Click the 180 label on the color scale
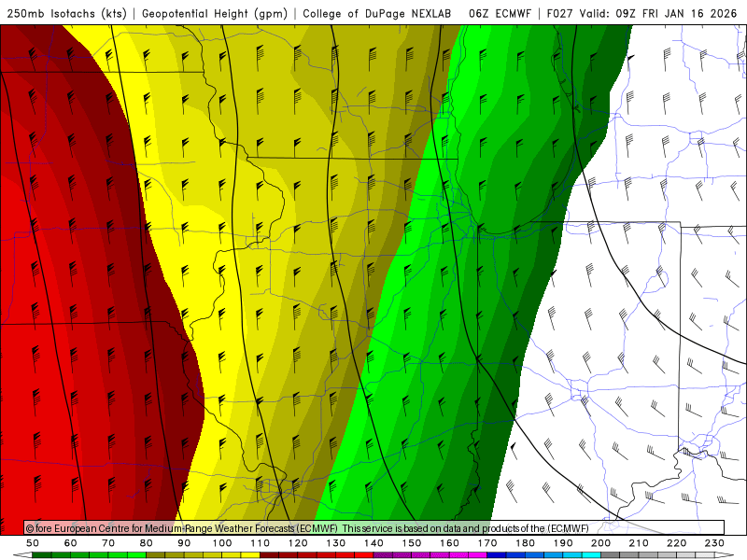Viewport: 747px width, 560px height. tap(525, 543)
